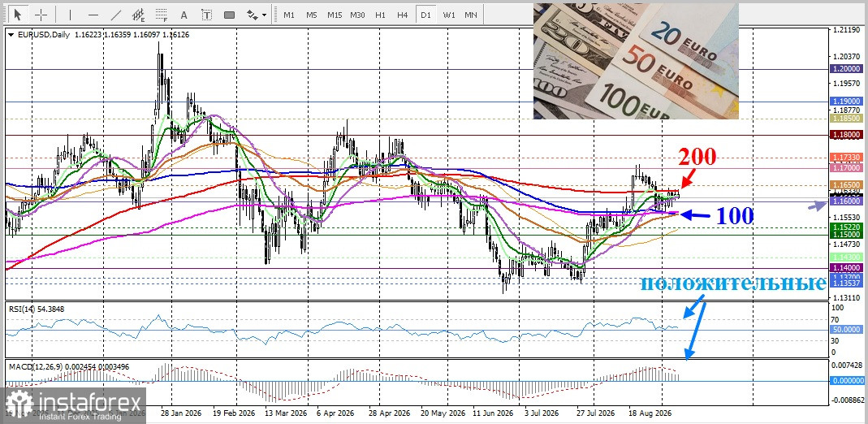Click the 1.13537 price level label
Viewport: 868px width, 424px height.
(847, 283)
